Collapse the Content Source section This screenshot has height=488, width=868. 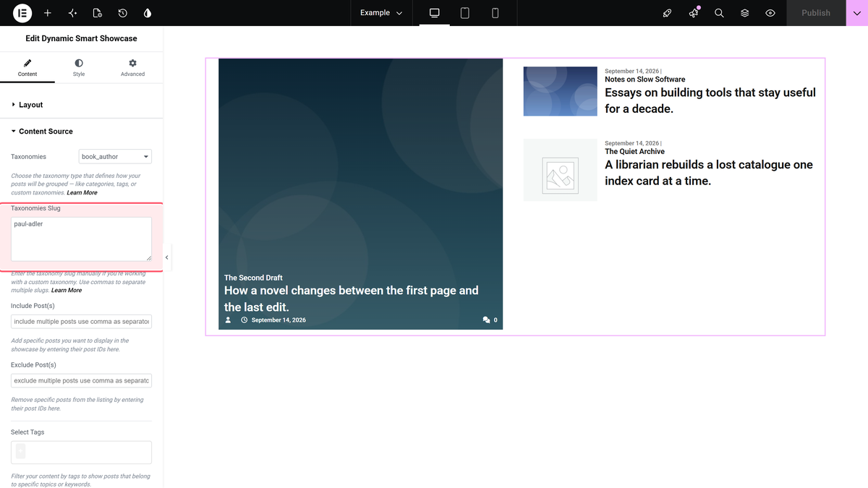(81, 132)
